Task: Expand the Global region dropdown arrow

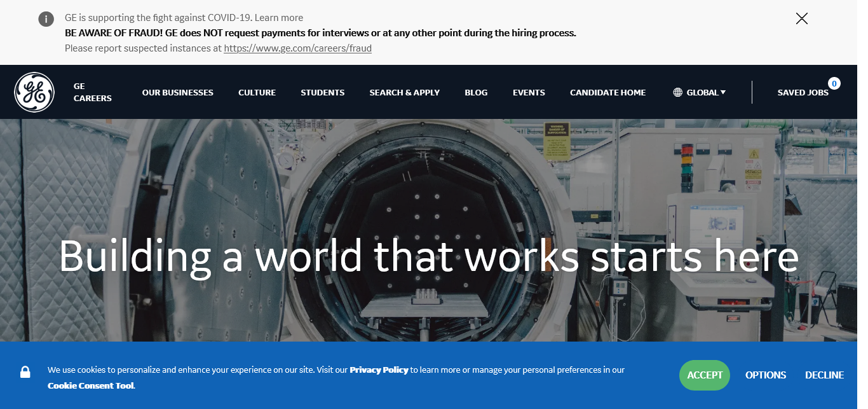Action: pos(723,93)
